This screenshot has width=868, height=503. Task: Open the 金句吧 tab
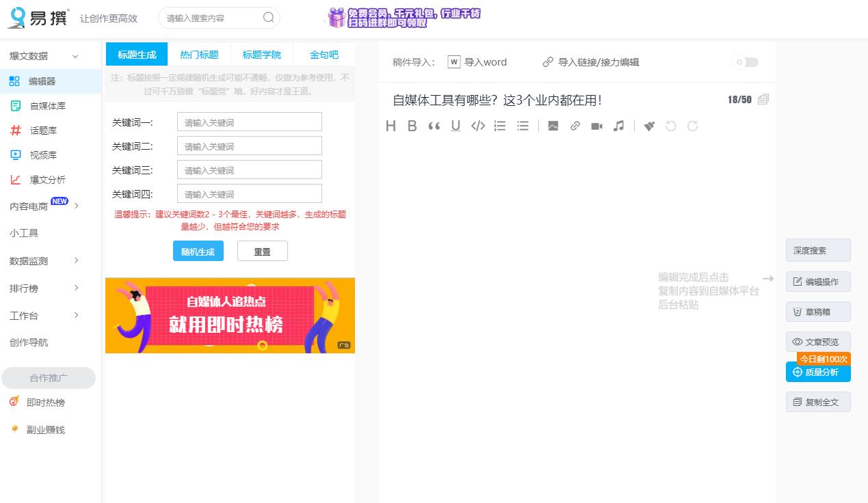(324, 54)
